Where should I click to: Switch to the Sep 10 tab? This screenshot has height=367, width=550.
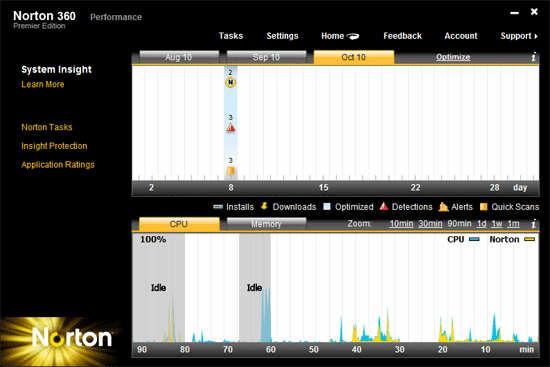266,57
